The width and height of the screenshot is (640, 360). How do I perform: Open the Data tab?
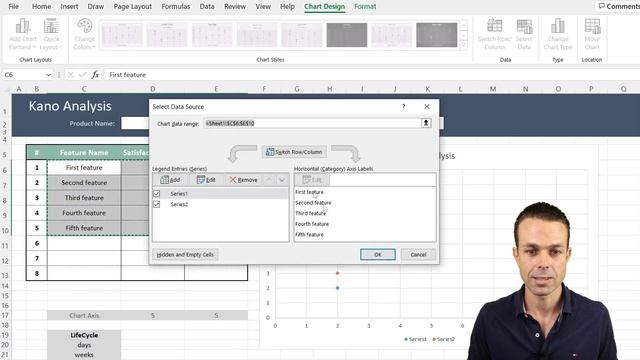coord(207,6)
